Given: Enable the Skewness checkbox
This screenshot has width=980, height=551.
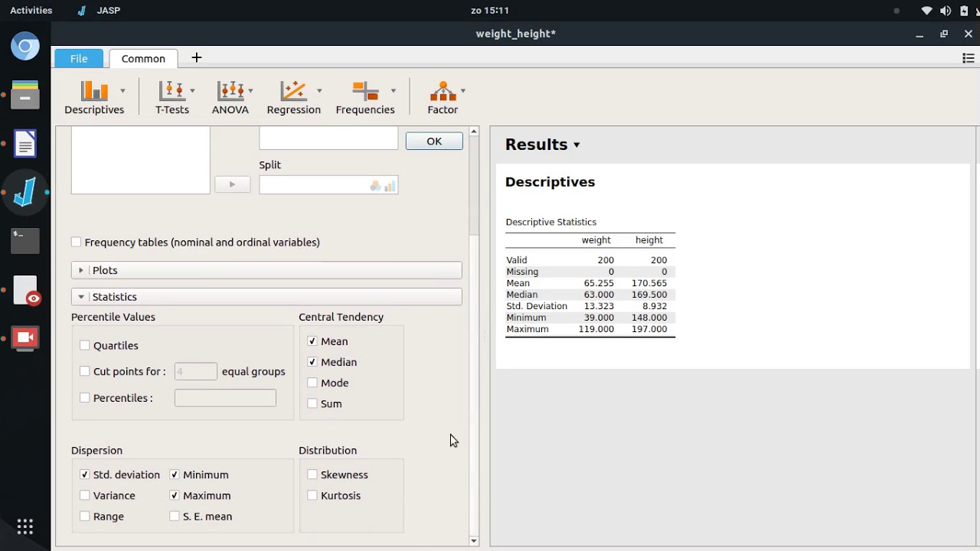Looking at the screenshot, I should (312, 474).
